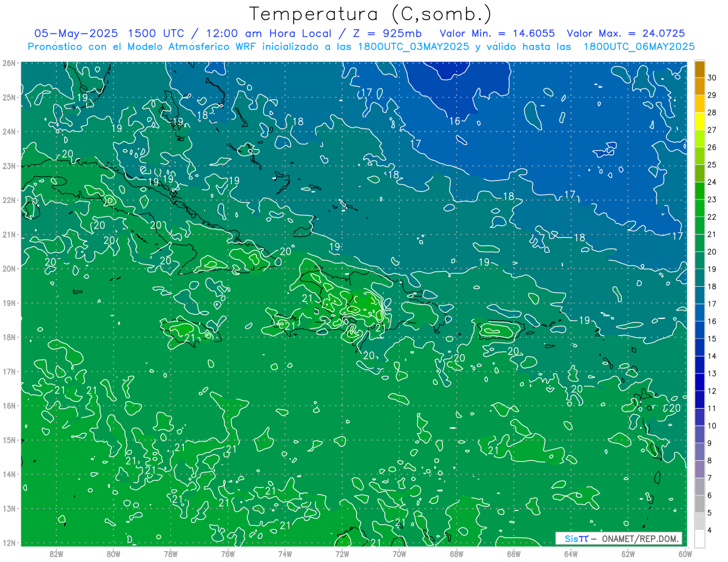The height and width of the screenshot is (562, 728).
Task: Click the 72W longitude axis label
Action: (x=342, y=553)
